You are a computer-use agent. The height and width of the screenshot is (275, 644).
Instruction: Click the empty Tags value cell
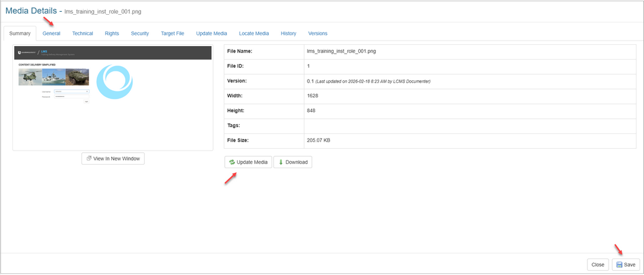pyautogui.click(x=469, y=126)
